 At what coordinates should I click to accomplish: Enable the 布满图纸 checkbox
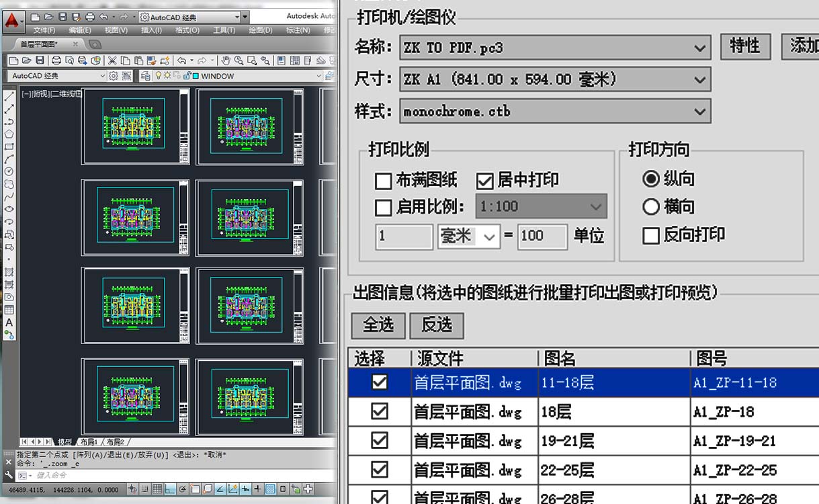[x=383, y=181]
